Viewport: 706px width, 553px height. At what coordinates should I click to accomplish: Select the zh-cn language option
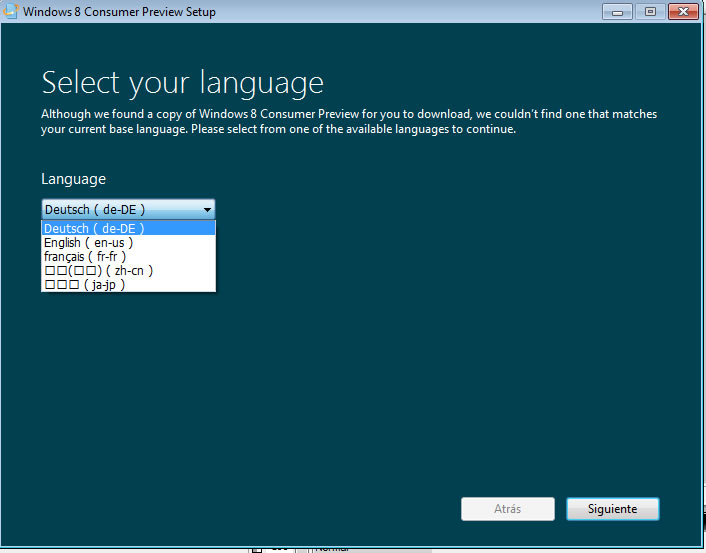(x=128, y=271)
